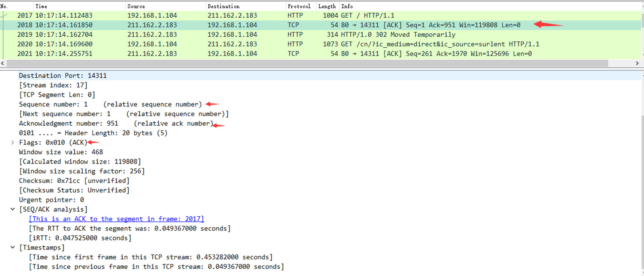Screen dimensions: 644x276
Task: Click the TCP protocol cell of packet 2021
Action: tap(293, 54)
